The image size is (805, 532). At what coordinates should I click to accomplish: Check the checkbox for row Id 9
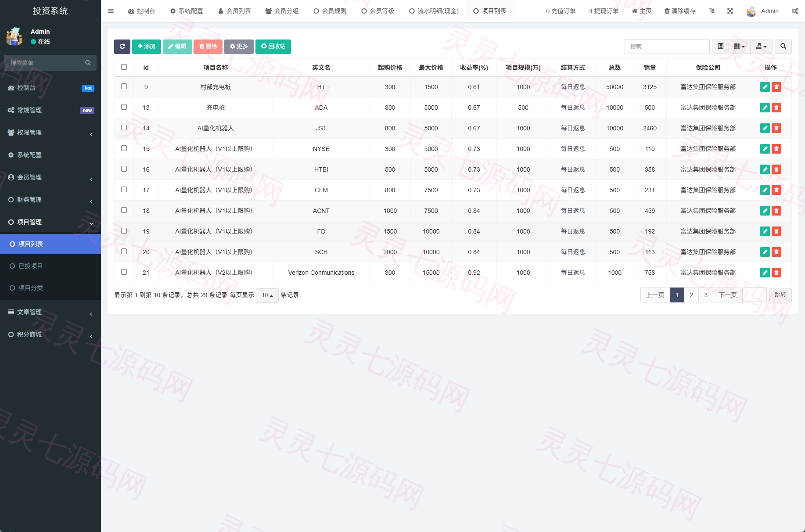(x=124, y=86)
